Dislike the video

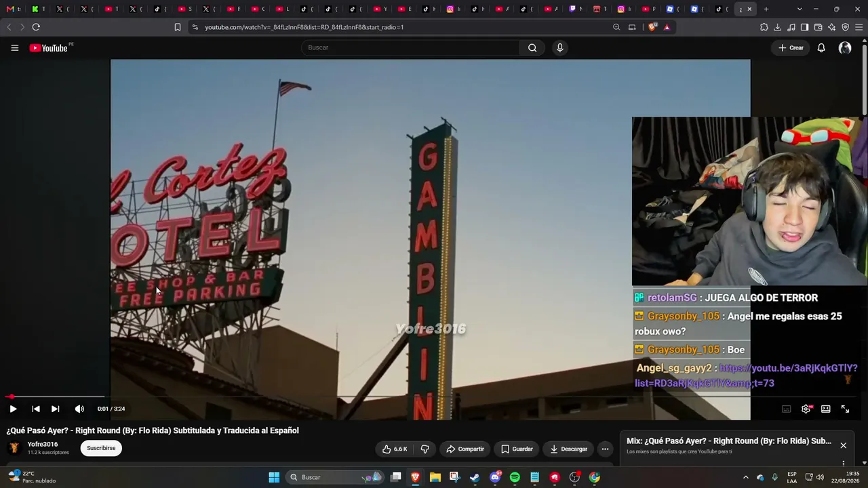(x=425, y=449)
